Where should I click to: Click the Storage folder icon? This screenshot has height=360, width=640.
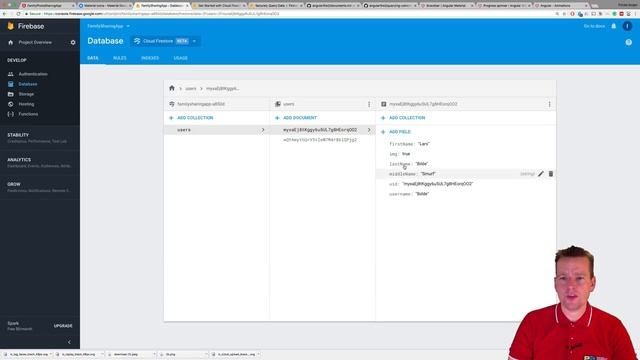11,94
